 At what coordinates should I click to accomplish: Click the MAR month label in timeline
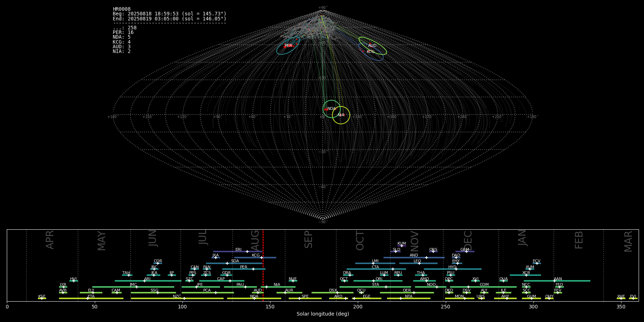(628, 241)
